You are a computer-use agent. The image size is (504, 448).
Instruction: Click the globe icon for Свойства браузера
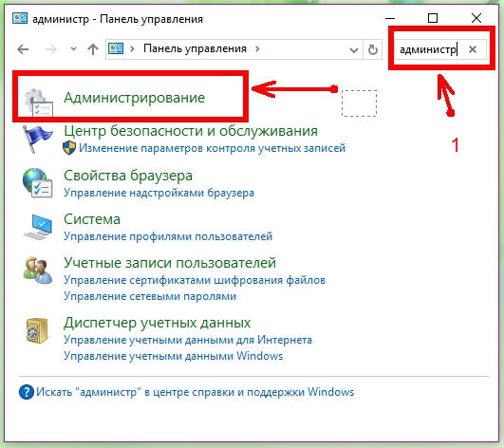click(37, 183)
